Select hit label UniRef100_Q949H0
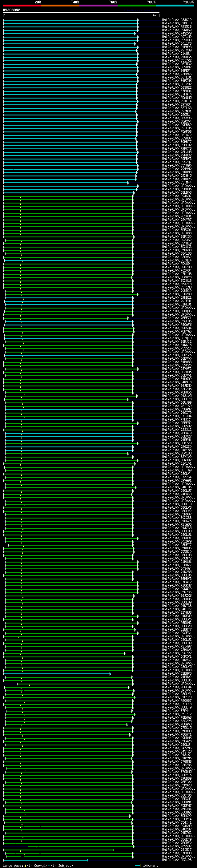 tap(177, 169)
